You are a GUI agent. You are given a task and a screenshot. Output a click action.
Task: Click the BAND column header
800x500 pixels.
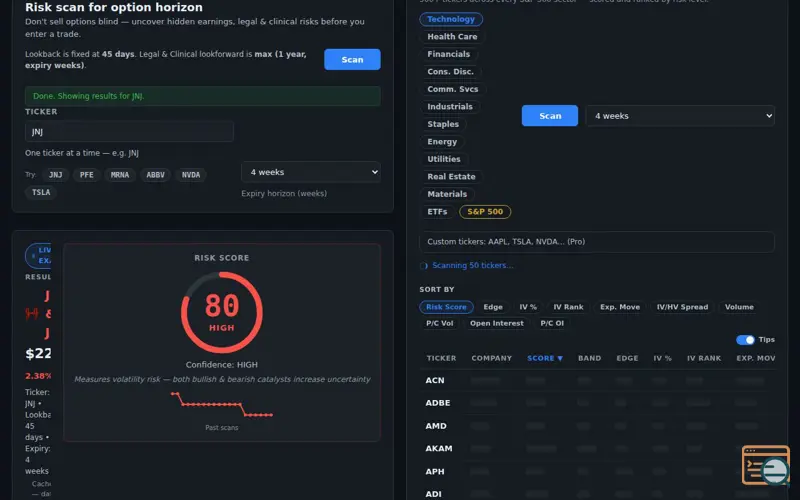point(589,358)
